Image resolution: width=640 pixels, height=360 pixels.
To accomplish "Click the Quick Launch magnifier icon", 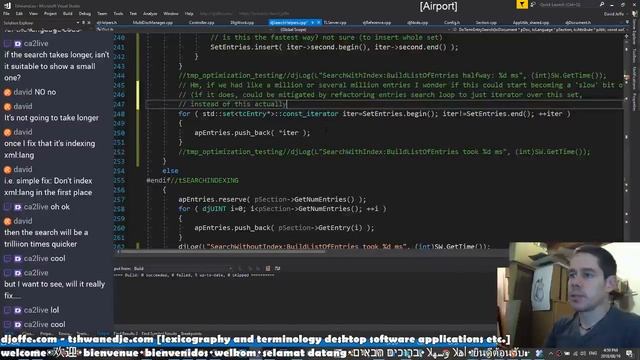I will 602,4.
